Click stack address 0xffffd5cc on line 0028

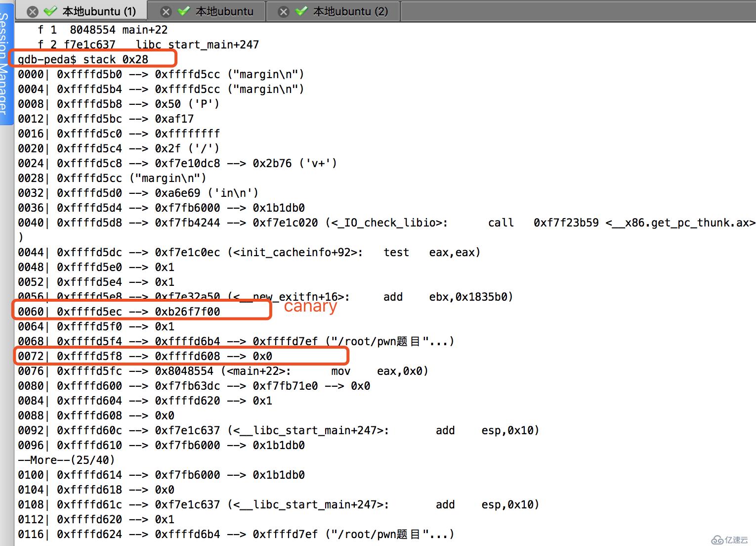89,178
